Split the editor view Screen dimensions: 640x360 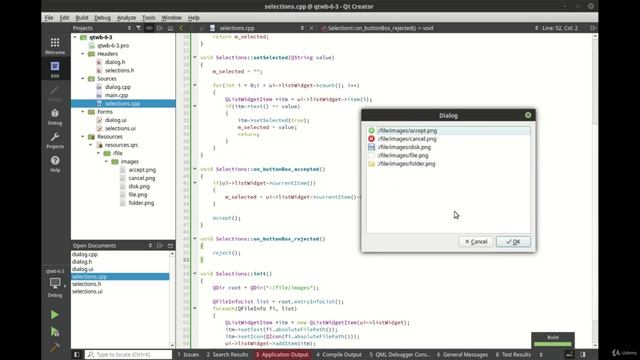[x=593, y=28]
